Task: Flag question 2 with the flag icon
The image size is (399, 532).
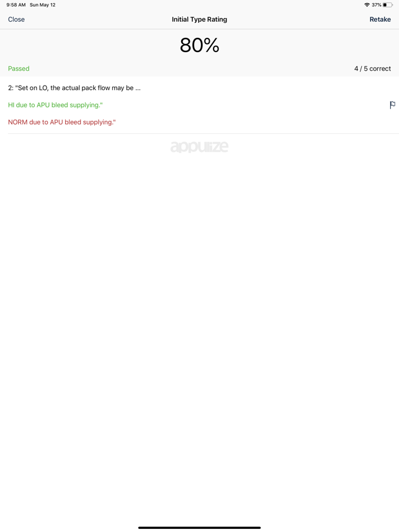Action: point(392,105)
